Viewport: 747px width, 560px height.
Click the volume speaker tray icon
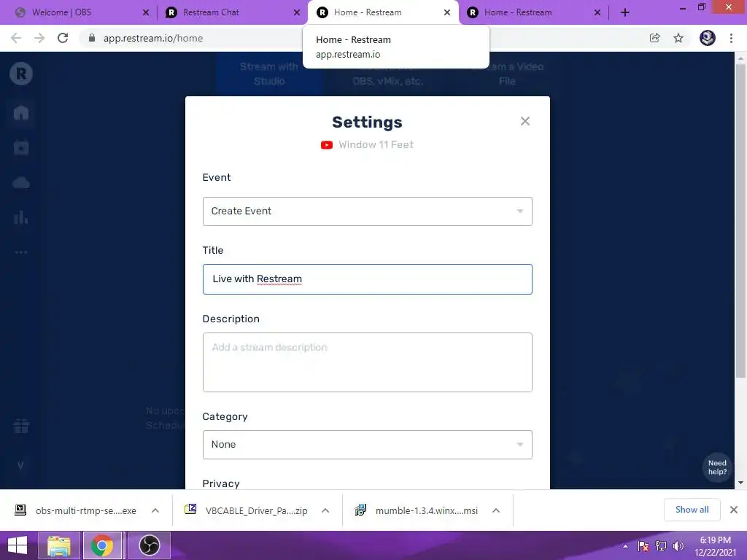pyautogui.click(x=678, y=546)
